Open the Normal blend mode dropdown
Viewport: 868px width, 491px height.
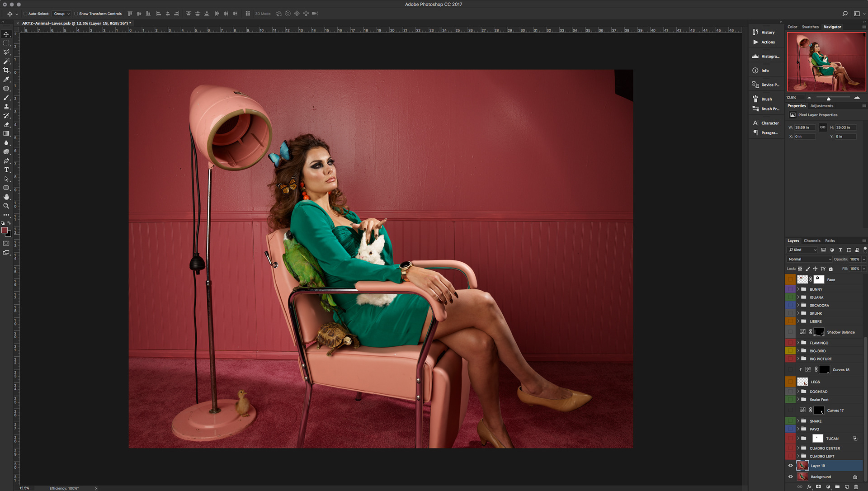click(809, 259)
